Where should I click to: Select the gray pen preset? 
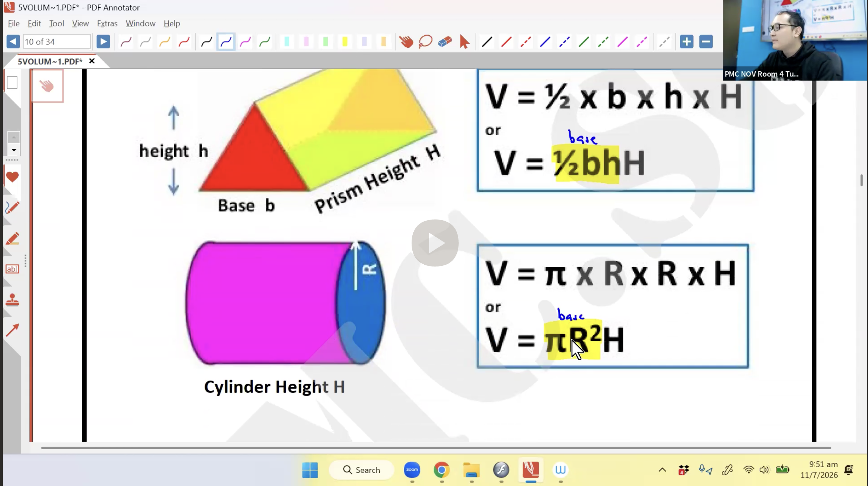pyautogui.click(x=146, y=42)
